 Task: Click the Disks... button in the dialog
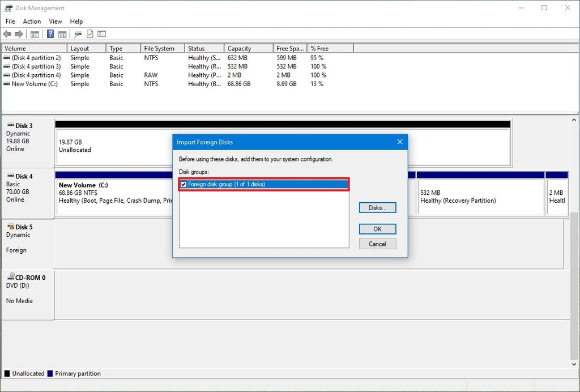(377, 207)
